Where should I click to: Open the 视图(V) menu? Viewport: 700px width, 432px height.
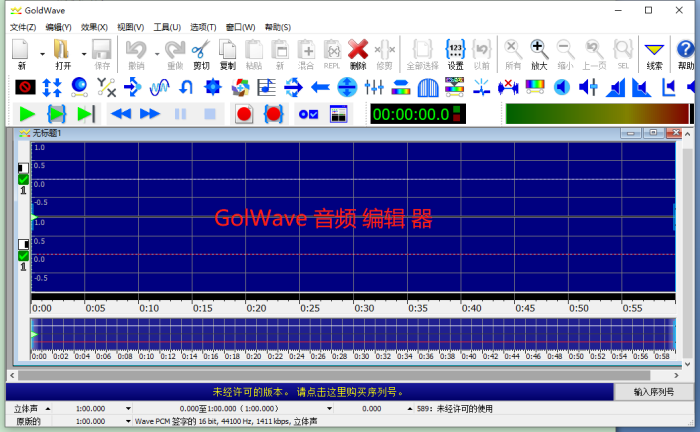click(130, 27)
